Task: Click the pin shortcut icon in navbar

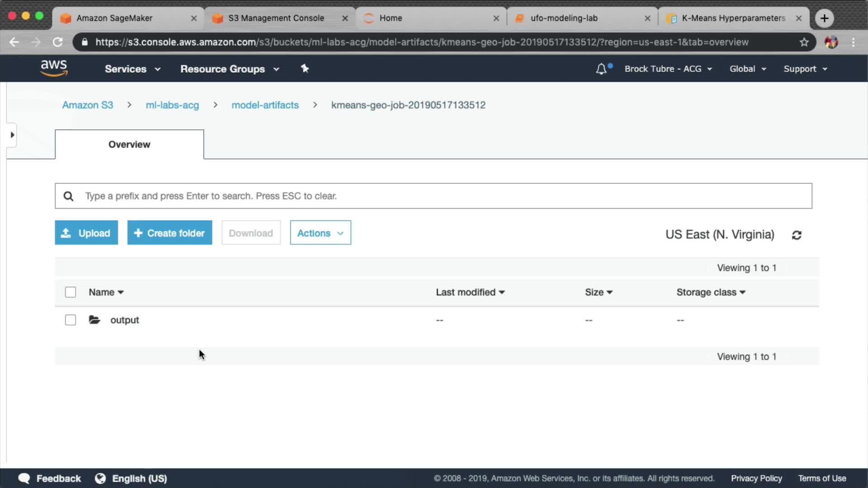Action: [x=305, y=68]
